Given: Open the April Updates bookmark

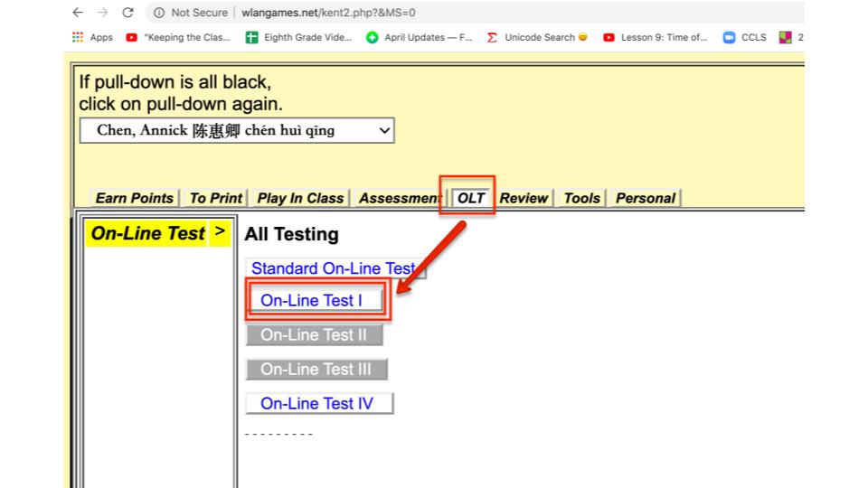Looking at the screenshot, I should (x=420, y=37).
